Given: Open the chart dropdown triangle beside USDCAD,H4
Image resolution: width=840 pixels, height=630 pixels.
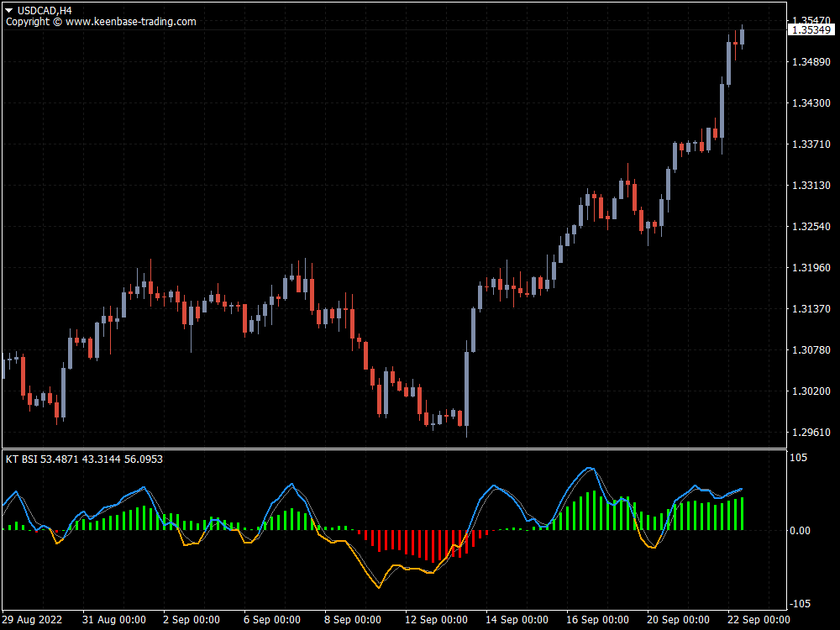Looking at the screenshot, I should (9, 11).
